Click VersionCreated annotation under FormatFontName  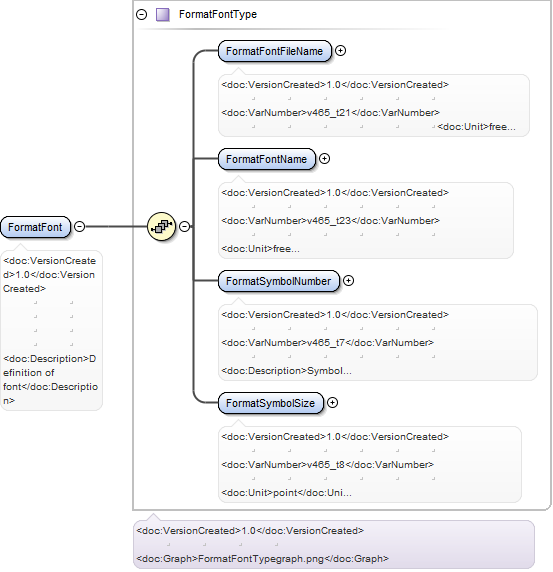pyautogui.click(x=335, y=193)
